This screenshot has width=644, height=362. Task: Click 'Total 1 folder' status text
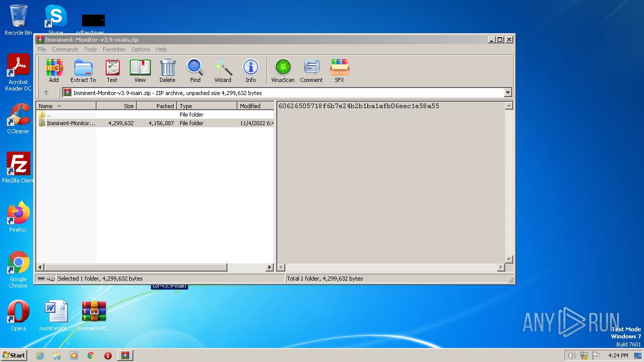click(x=325, y=279)
